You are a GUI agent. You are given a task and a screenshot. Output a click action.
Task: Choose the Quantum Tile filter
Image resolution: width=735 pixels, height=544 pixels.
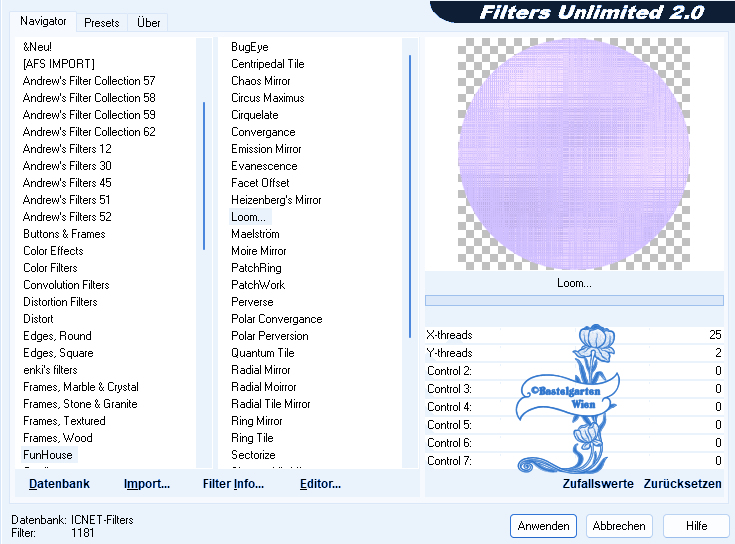[x=262, y=353]
